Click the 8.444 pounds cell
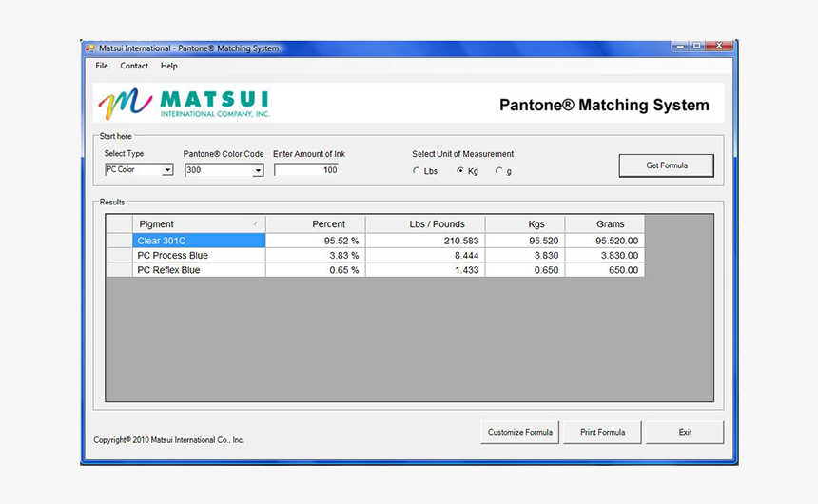 tap(425, 255)
